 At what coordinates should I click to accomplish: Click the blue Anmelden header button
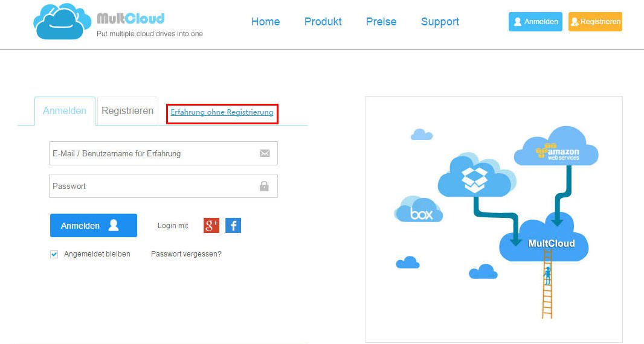click(535, 21)
